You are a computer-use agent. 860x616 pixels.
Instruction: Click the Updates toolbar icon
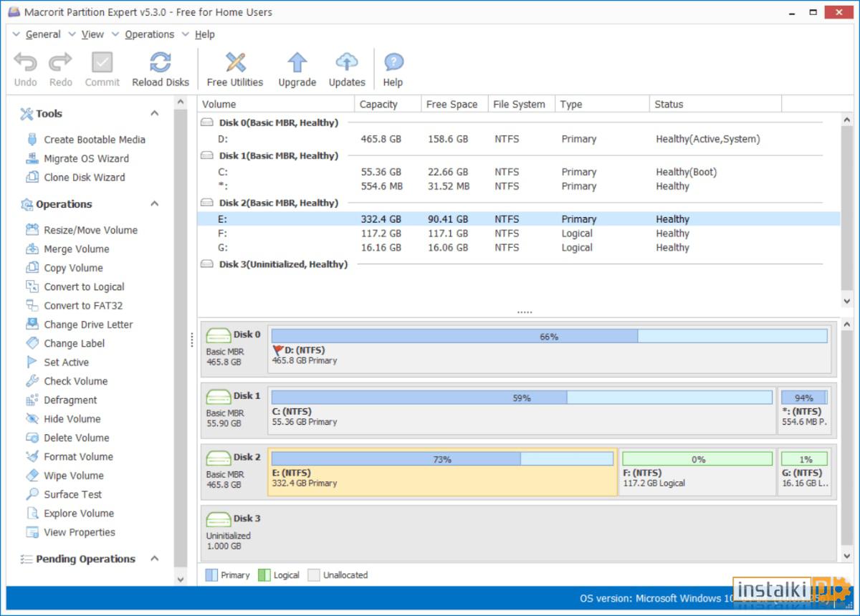tap(346, 68)
